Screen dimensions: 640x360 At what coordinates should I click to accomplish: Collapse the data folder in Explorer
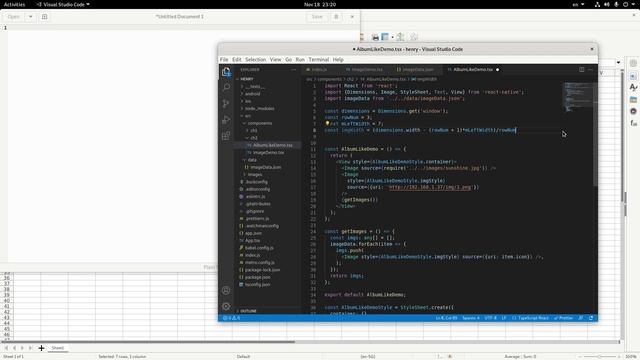251,160
